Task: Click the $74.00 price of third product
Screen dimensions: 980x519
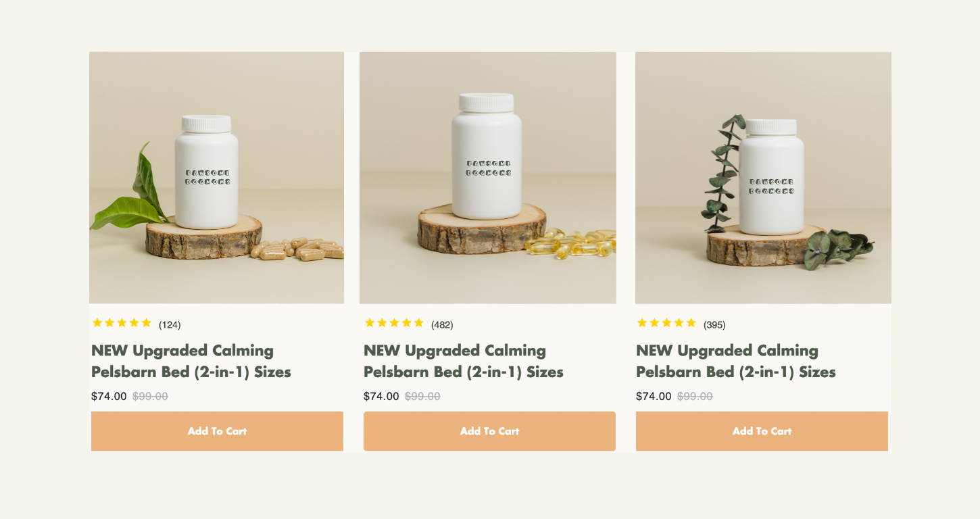Action: 654,396
